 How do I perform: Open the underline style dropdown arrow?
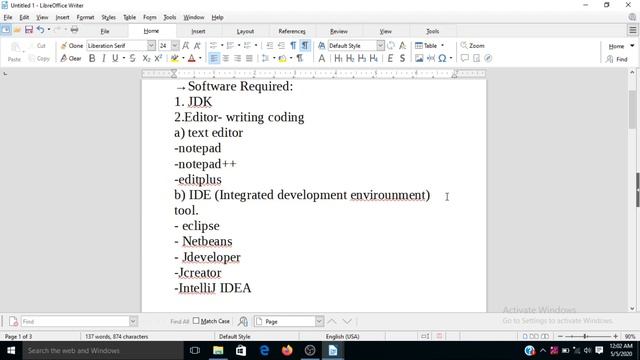[x=124, y=58]
